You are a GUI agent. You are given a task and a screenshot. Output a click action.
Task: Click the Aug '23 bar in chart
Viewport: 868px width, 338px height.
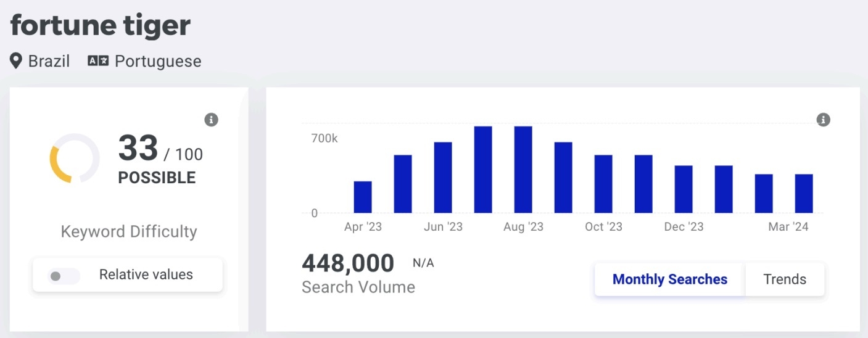click(523, 170)
